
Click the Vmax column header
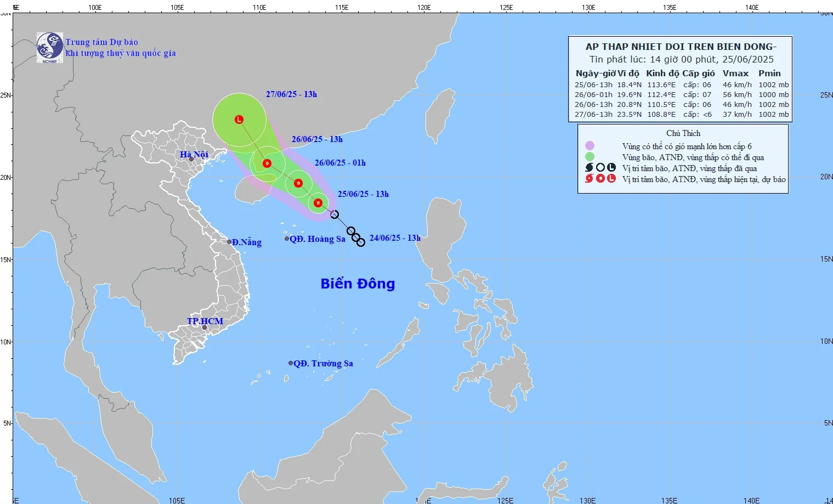pyautogui.click(x=735, y=73)
